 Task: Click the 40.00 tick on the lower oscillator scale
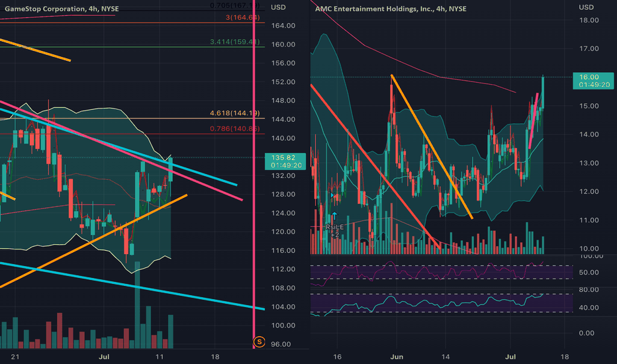pyautogui.click(x=589, y=308)
